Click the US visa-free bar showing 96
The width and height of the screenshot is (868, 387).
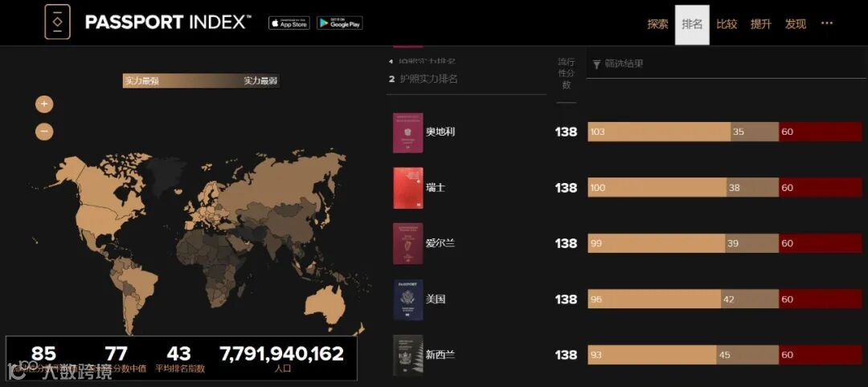[x=654, y=299]
